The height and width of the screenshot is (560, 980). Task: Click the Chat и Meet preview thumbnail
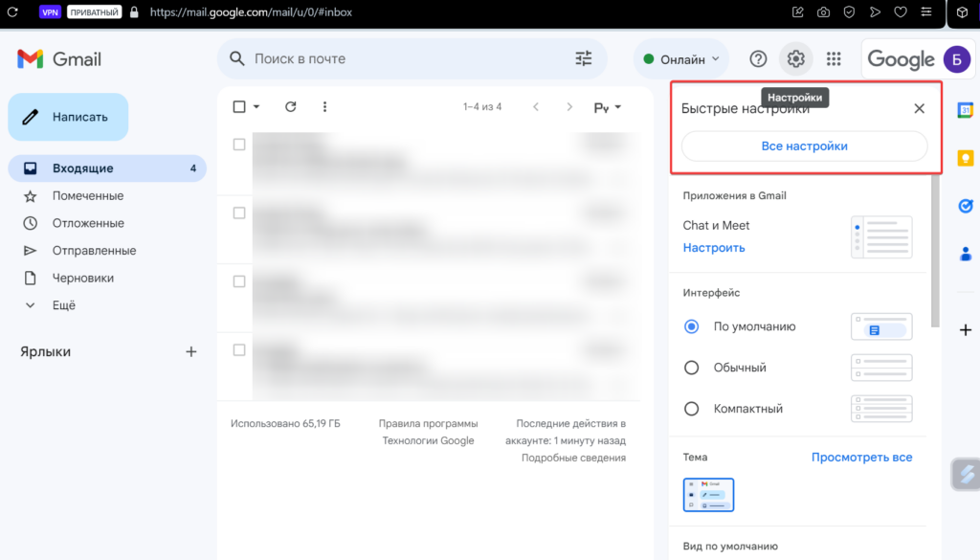881,237
